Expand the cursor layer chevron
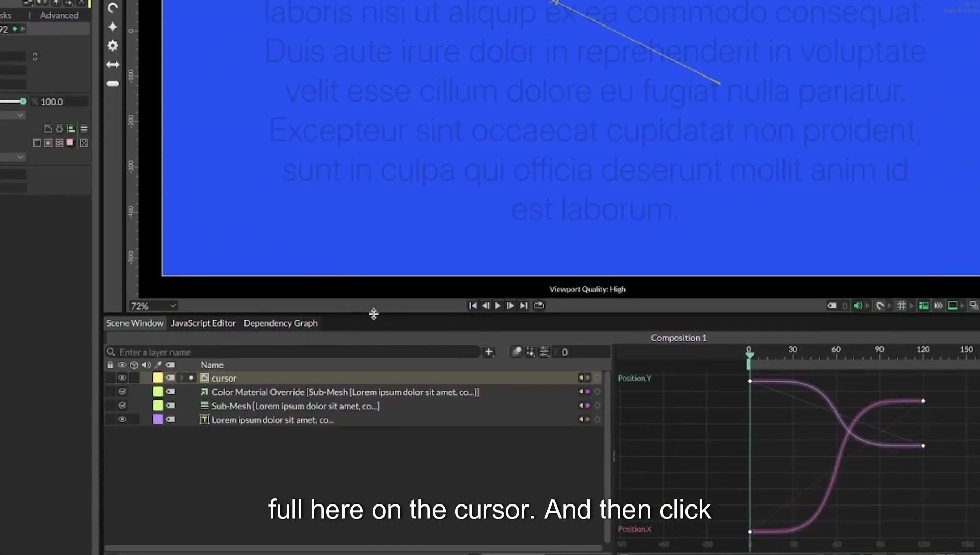Screen dimensions: 980x555 [x=181, y=378]
